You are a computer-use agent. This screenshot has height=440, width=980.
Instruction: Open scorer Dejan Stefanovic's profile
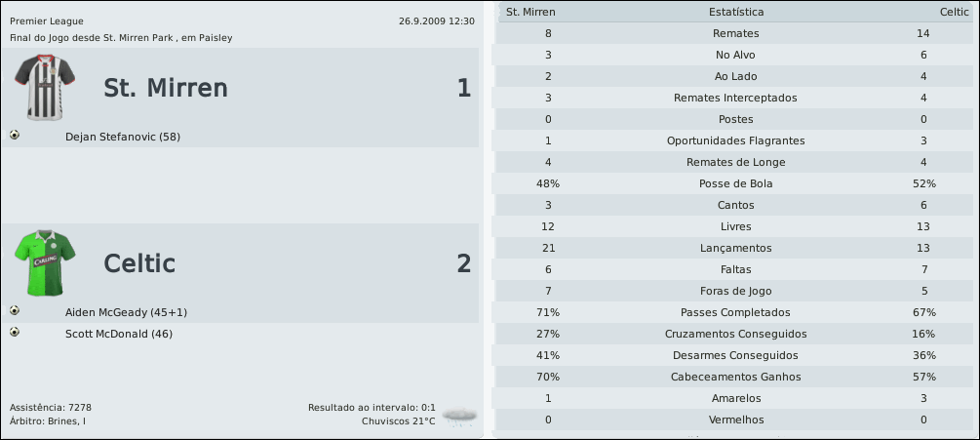122,137
